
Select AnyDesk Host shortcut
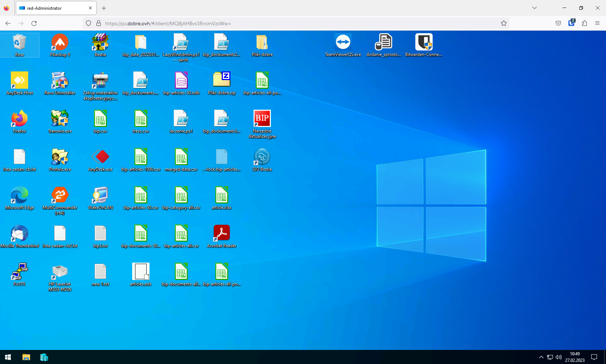click(20, 83)
